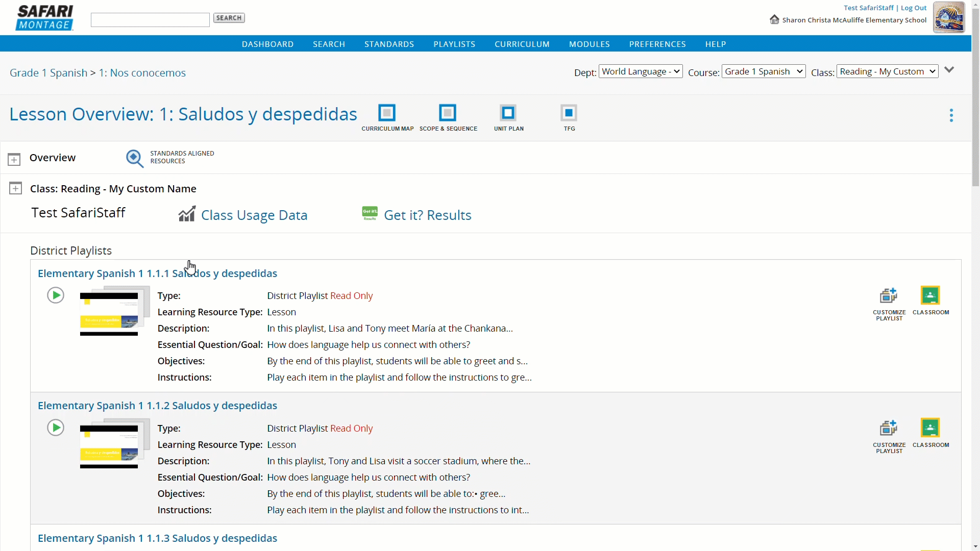This screenshot has width=980, height=551.
Task: Click the Standards Aligned Resources label
Action: pos(182,157)
